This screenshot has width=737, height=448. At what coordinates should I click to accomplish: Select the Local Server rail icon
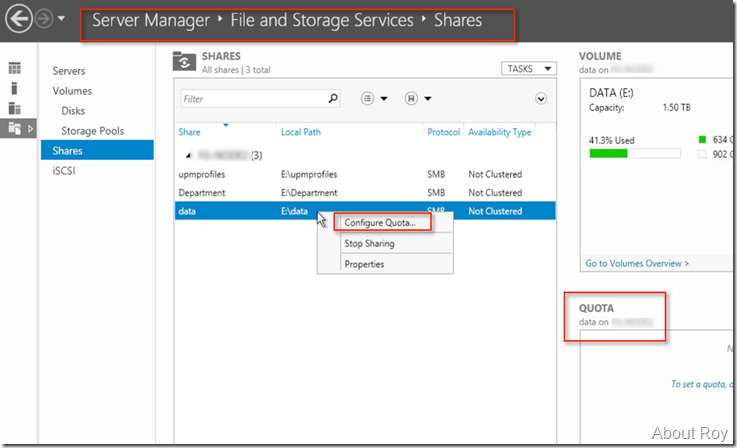(15, 88)
